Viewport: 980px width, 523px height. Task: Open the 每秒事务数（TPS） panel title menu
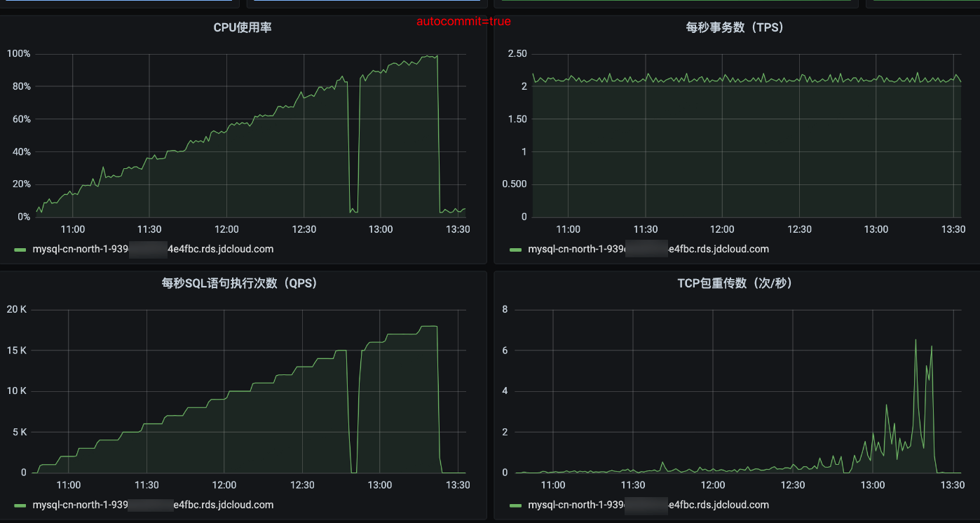pyautogui.click(x=735, y=28)
